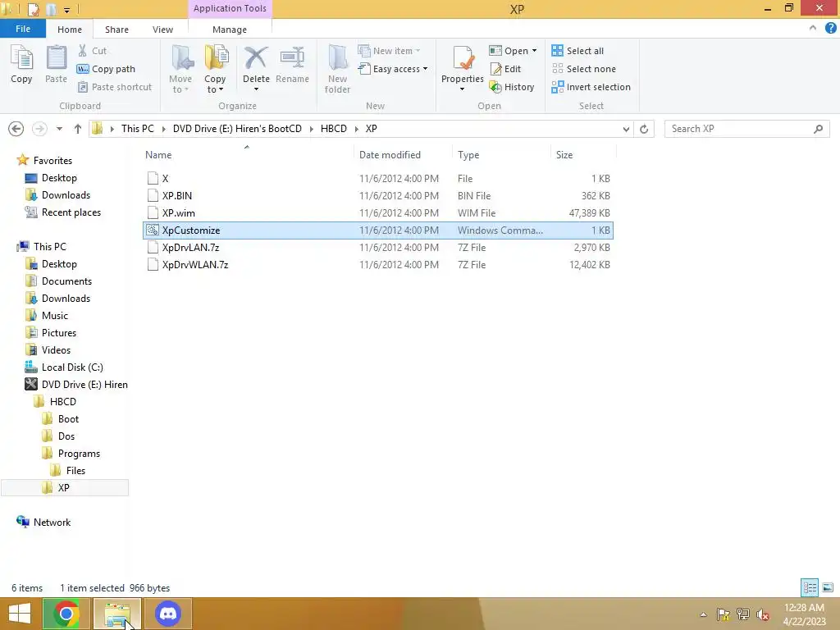Viewport: 840px width, 630px height.
Task: Select the file named X
Action: [x=378, y=178]
